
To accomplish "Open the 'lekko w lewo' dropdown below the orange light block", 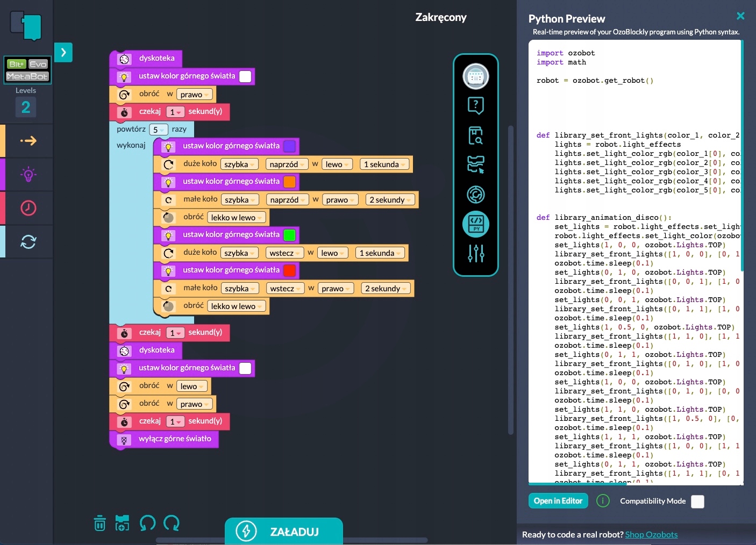I will click(x=237, y=218).
